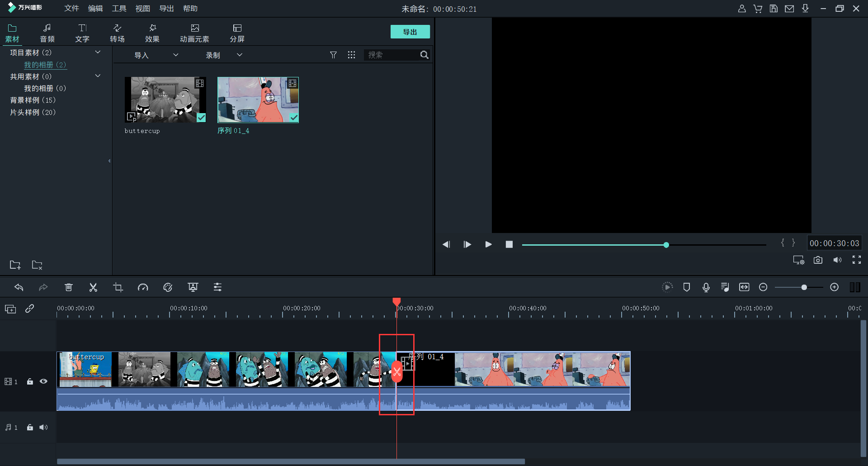Select 背景样例 (15) in the library

click(x=33, y=100)
